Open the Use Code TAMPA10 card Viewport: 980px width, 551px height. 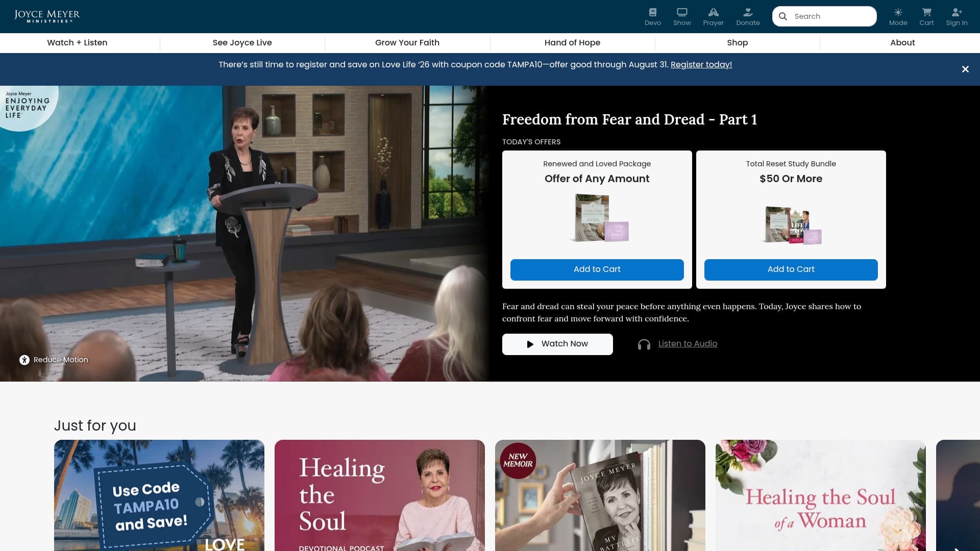click(x=159, y=495)
